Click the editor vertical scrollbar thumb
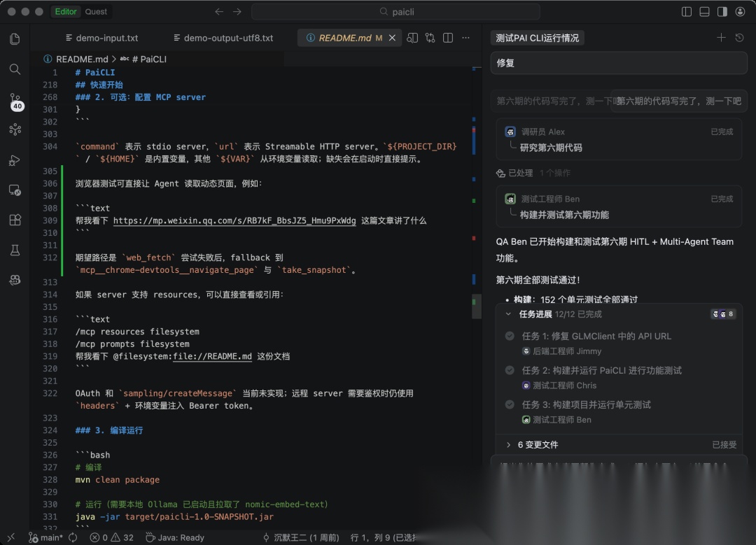The width and height of the screenshot is (756, 545). [476, 306]
